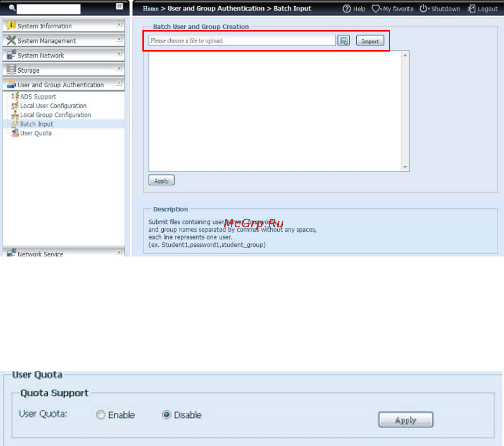Click inside the batch input text area

(x=275, y=111)
